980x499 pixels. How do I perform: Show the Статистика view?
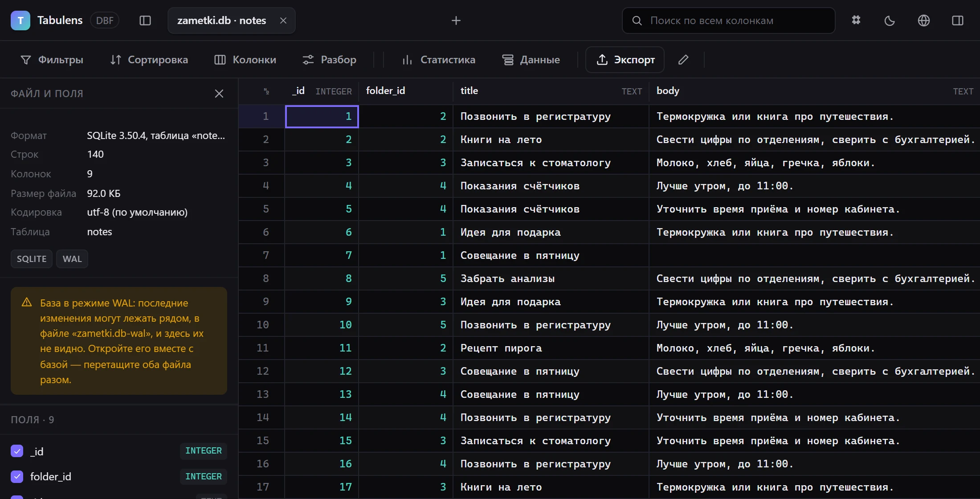click(x=439, y=60)
